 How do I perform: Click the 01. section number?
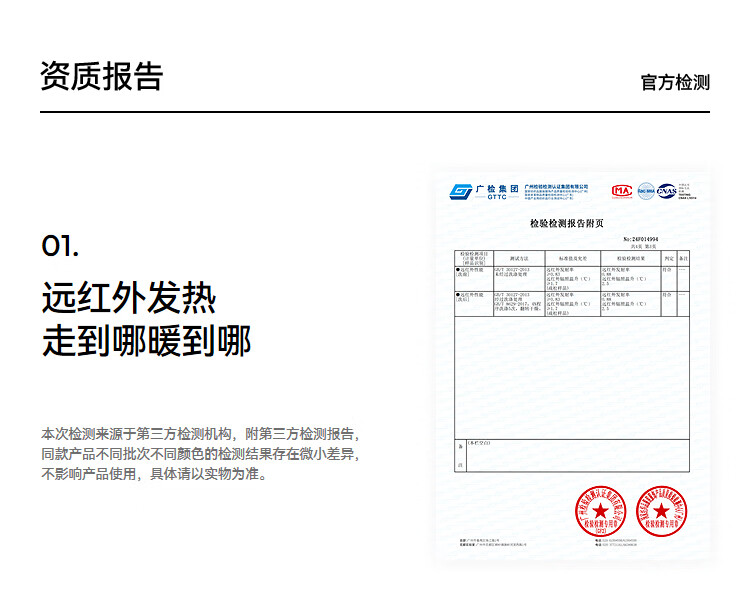click(60, 246)
